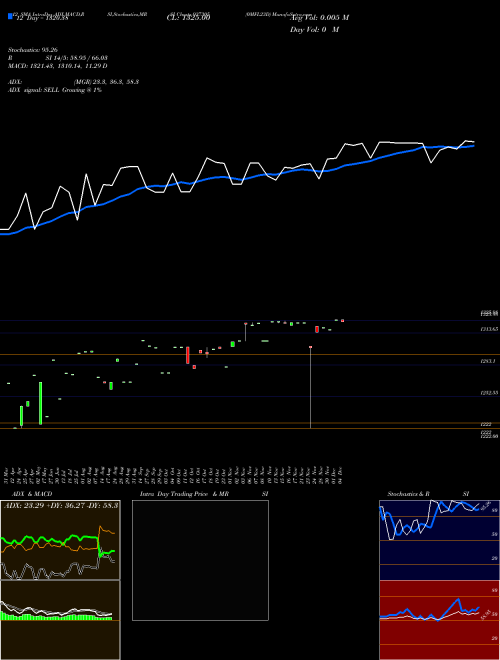
Task: Click the 'Stochastics & R SI' panel title
Action: (428, 494)
